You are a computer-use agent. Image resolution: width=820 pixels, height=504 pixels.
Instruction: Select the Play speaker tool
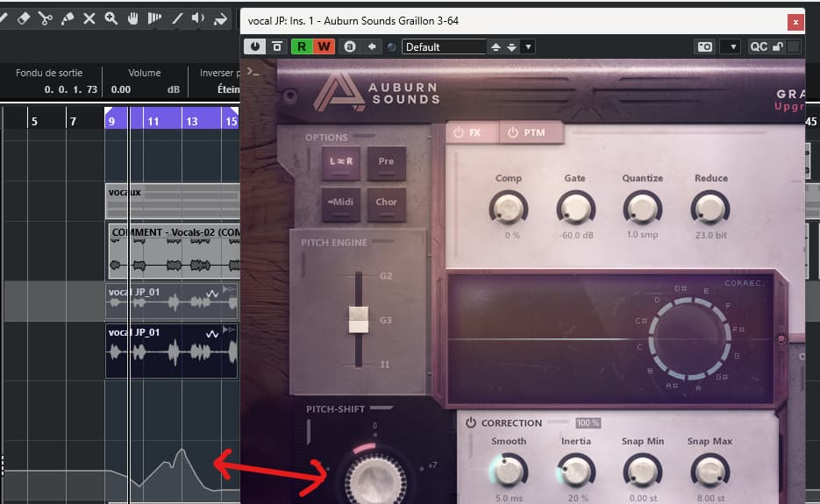click(198, 18)
